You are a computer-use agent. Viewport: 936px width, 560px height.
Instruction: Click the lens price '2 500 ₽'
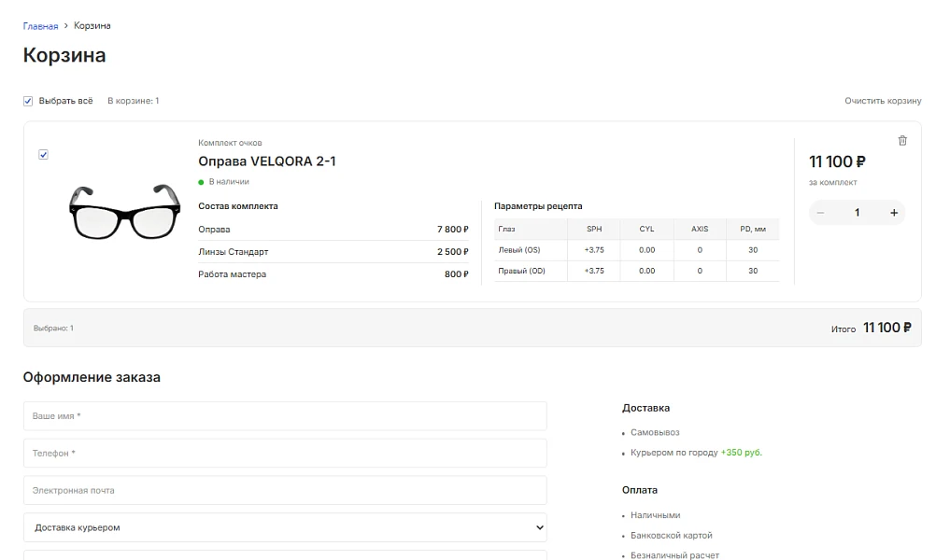[452, 252]
